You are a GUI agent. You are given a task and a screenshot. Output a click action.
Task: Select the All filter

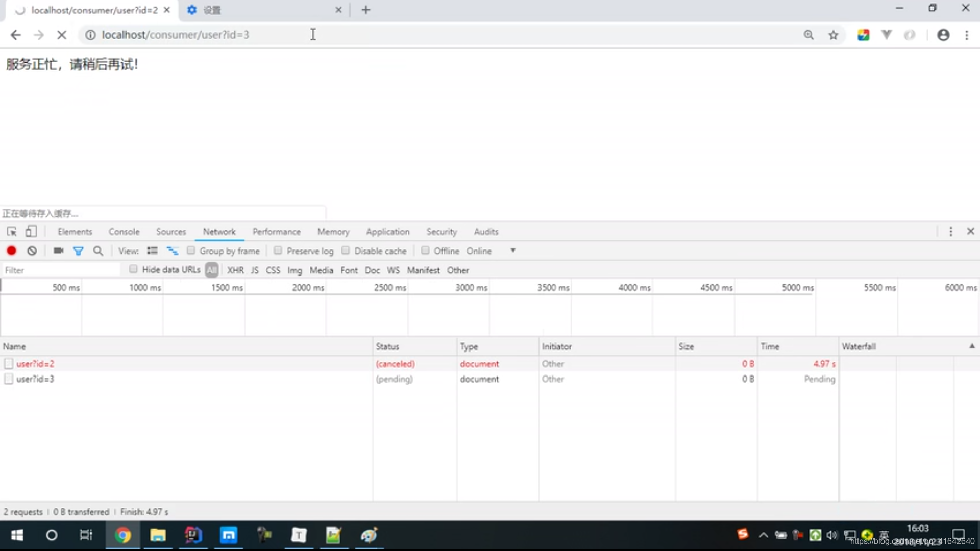coord(212,270)
